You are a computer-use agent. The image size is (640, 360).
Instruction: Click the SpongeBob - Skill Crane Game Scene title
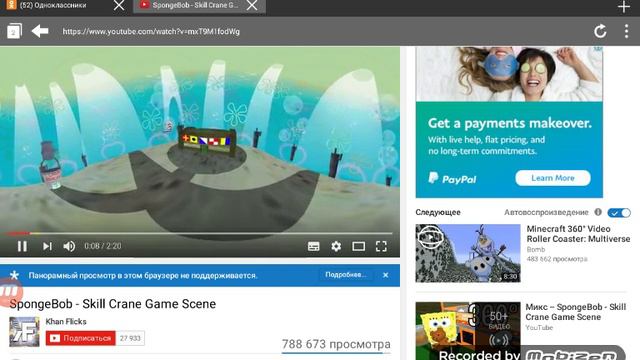point(113,304)
